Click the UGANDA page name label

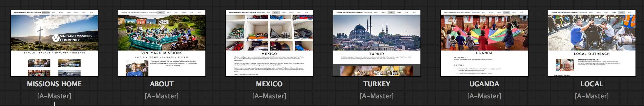point(484,84)
